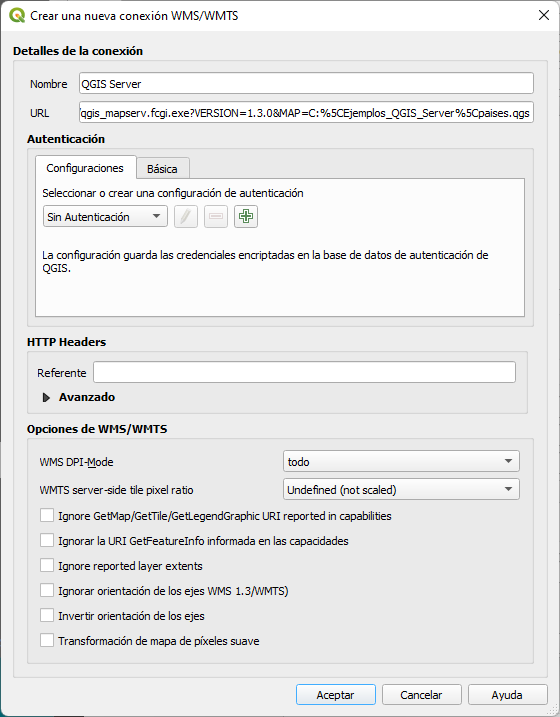Click WMTS server-side tile pixel ratio label
This screenshot has width=560, height=717.
(x=117, y=490)
